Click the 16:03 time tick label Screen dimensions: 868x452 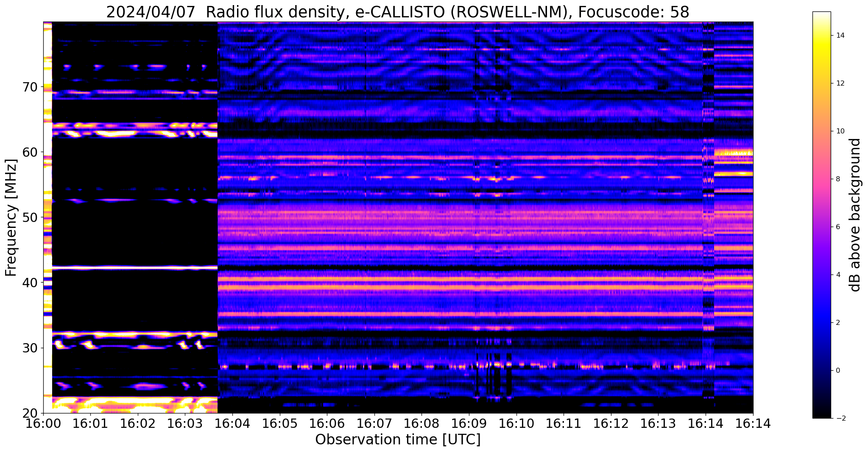point(185,424)
